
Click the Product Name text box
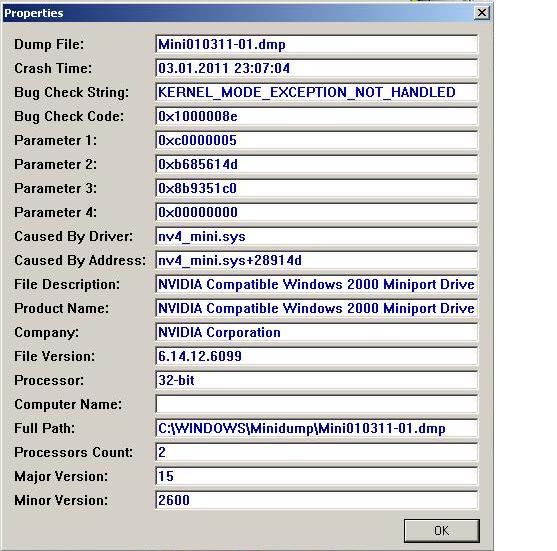317,308
